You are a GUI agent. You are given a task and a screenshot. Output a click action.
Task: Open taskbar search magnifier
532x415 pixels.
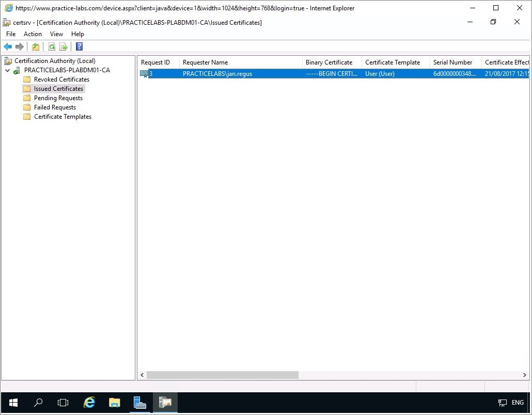[x=38, y=403]
